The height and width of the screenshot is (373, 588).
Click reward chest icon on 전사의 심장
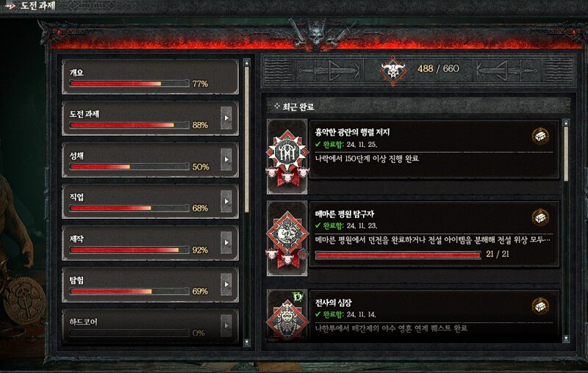(540, 306)
